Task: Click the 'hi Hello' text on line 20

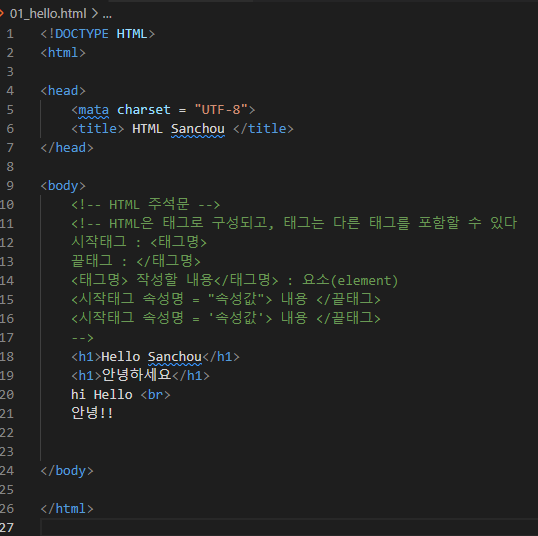Action: coord(102,395)
